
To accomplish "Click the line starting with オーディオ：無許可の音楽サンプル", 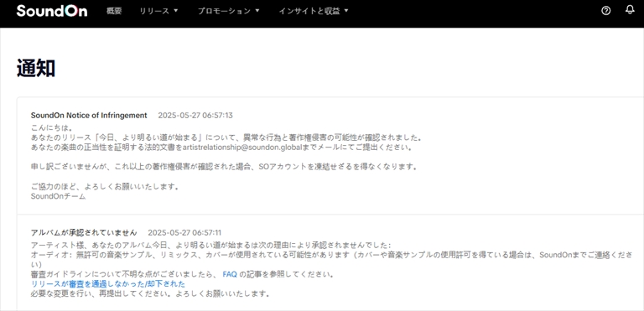I will click(x=331, y=259).
